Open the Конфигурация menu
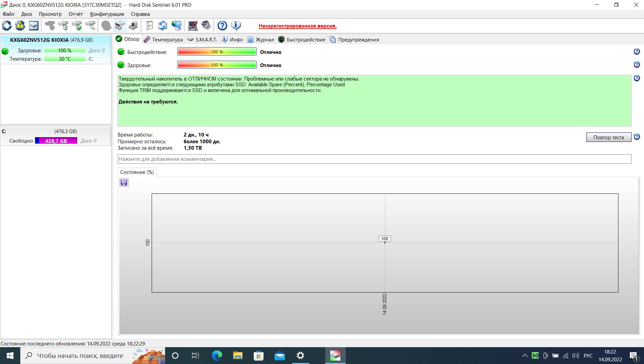This screenshot has width=644, height=364. pyautogui.click(x=107, y=14)
